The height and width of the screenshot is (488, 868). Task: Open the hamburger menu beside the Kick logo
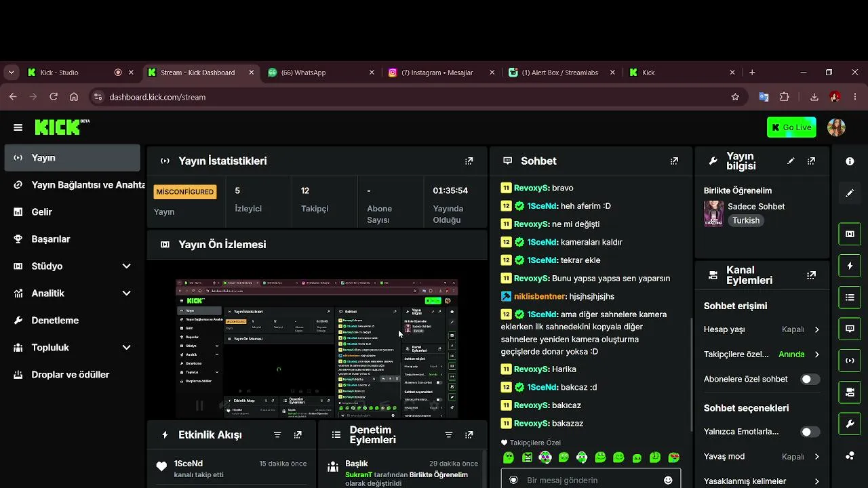pyautogui.click(x=18, y=127)
